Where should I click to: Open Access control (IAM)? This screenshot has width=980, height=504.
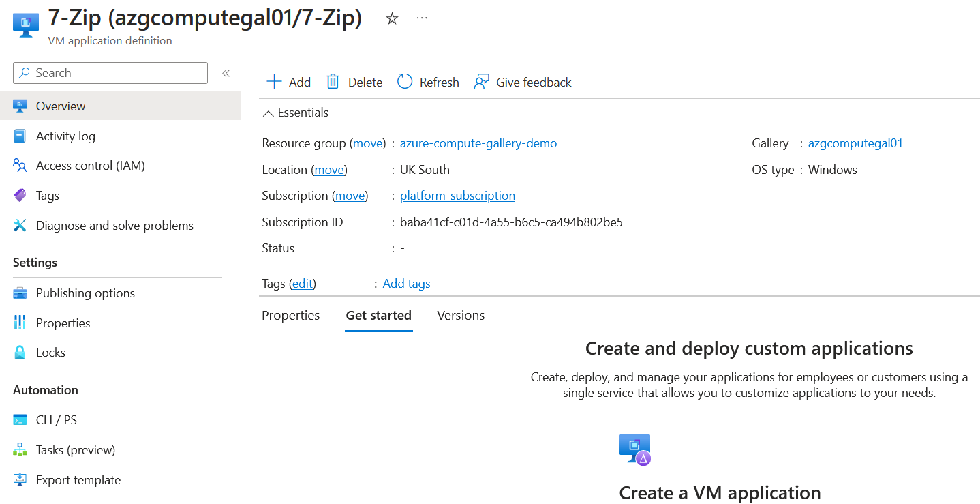pos(89,165)
